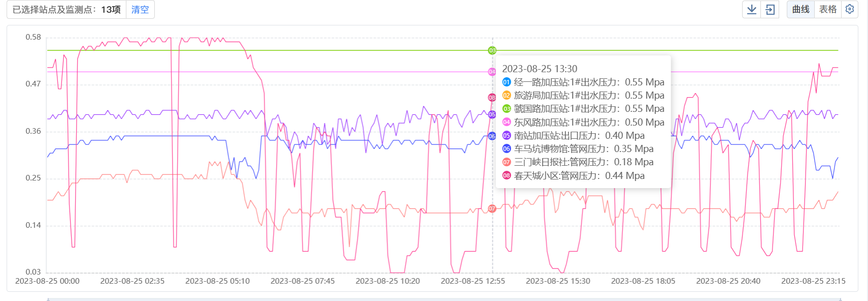
Task: Click purple 05 marker on the chart
Action: pyautogui.click(x=492, y=114)
